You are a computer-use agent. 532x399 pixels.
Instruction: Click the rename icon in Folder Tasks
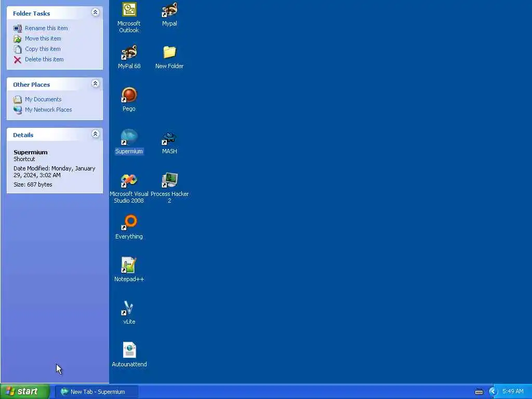18,29
